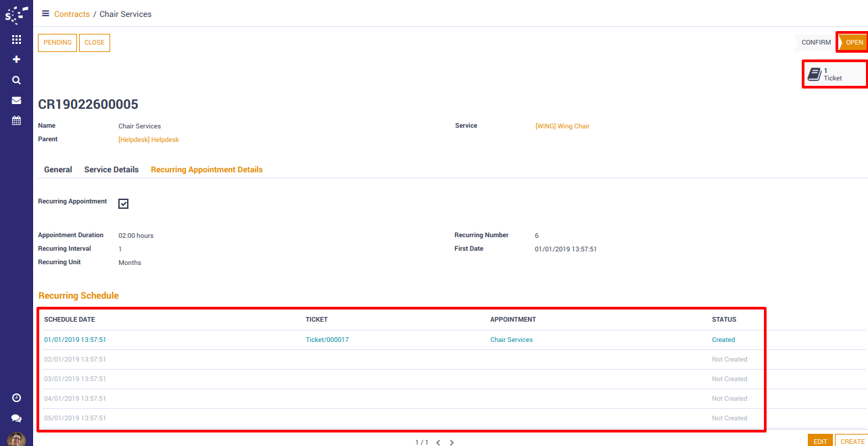Open the [WING] Wing Chair service link
Screen dimensions: 868x446
562,126
